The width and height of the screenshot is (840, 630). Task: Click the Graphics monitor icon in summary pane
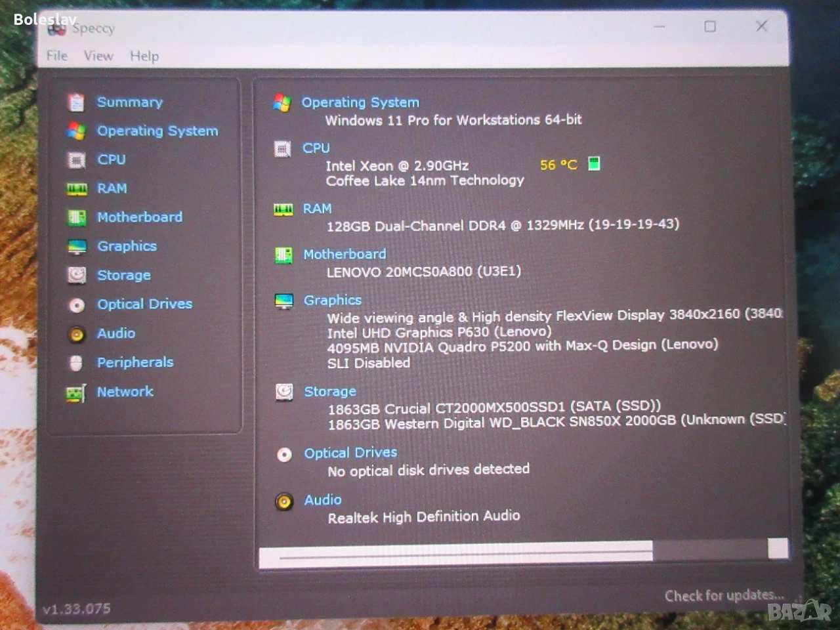[284, 301]
